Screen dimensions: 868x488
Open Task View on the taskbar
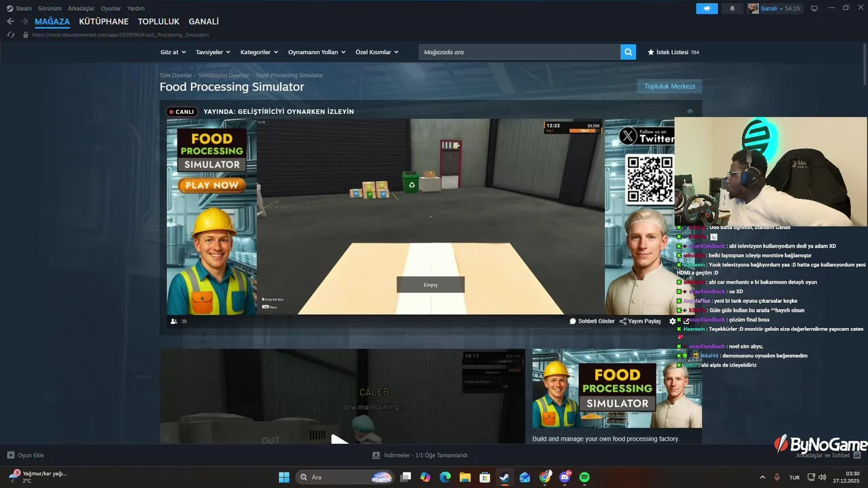point(406,477)
